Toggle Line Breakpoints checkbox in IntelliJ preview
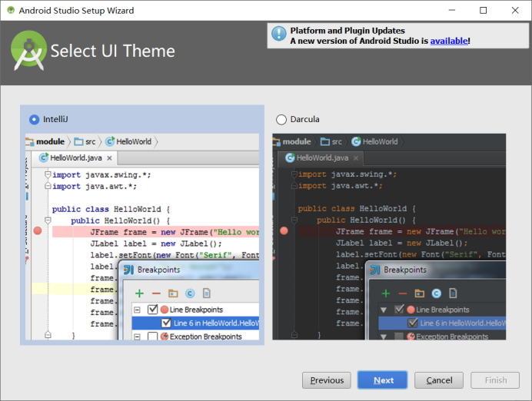This screenshot has width=532, height=401. [153, 309]
